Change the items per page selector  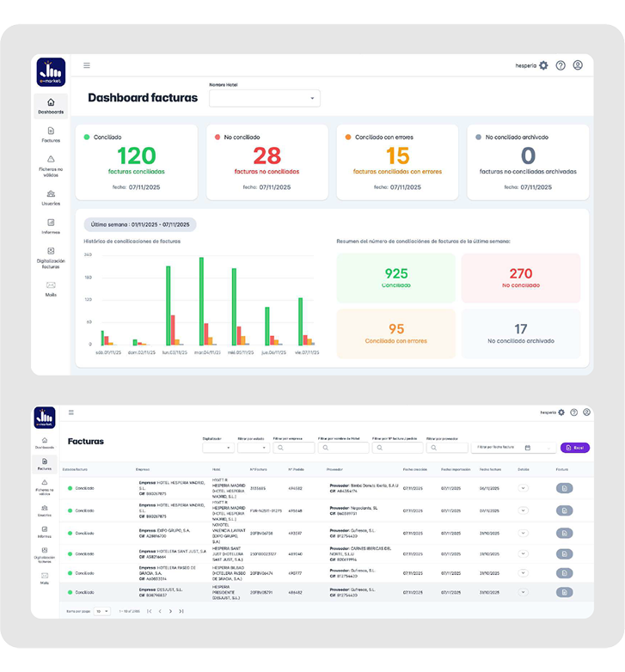coord(102,611)
